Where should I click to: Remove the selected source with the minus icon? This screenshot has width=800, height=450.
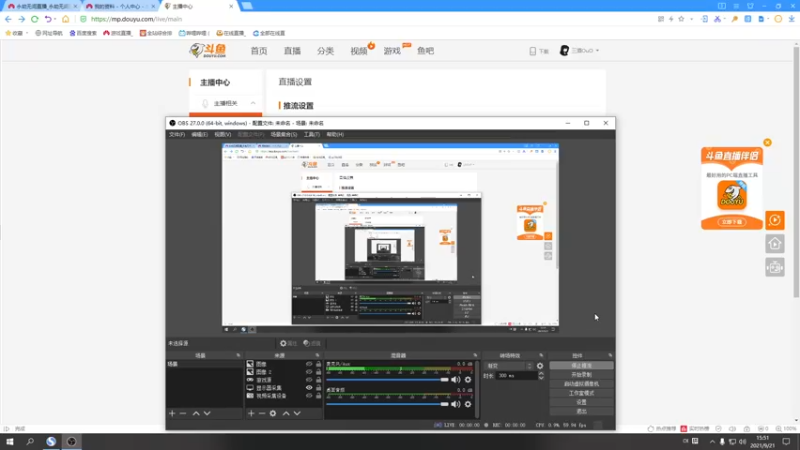[x=262, y=413]
